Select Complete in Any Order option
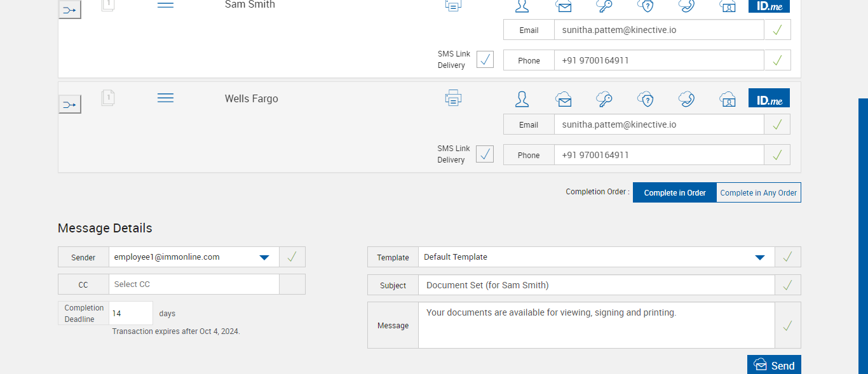This screenshot has width=868, height=374. coord(758,193)
